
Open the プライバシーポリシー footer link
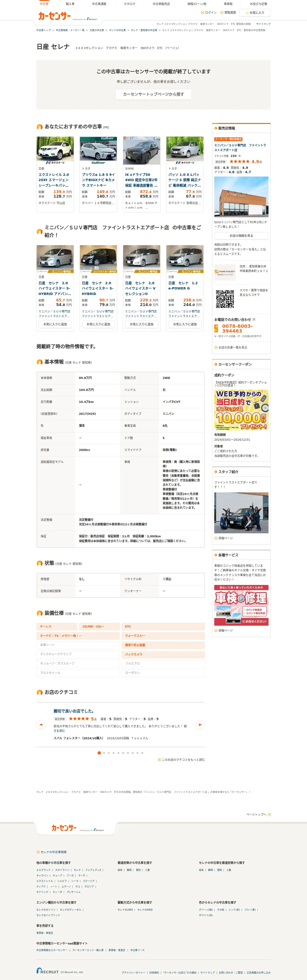click(133, 972)
